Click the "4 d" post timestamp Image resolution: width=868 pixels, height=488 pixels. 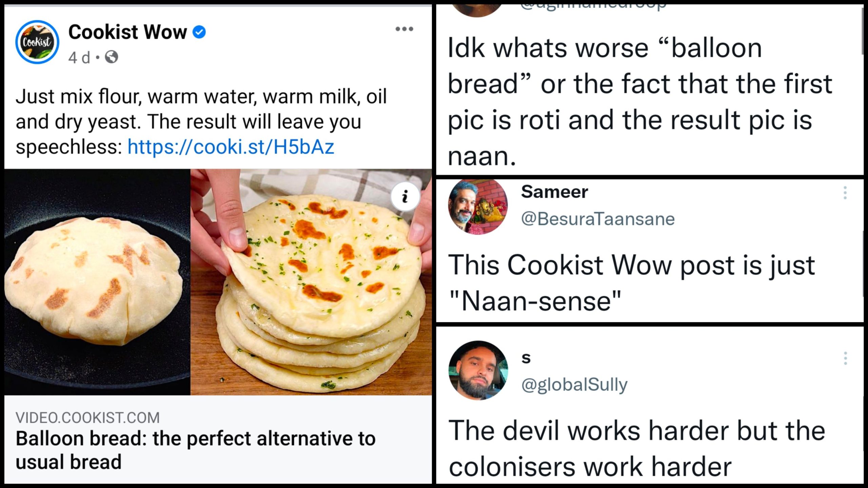pyautogui.click(x=79, y=58)
